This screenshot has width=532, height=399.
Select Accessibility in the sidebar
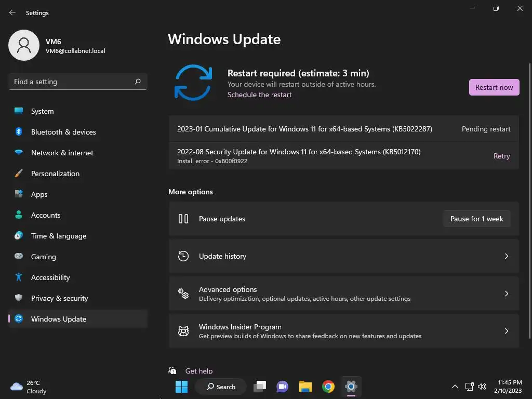click(78, 277)
